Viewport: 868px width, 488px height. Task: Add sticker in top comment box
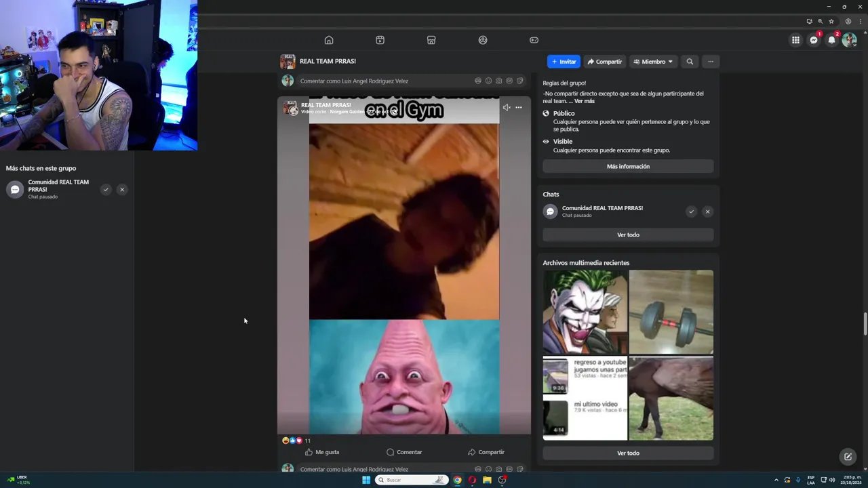click(520, 81)
